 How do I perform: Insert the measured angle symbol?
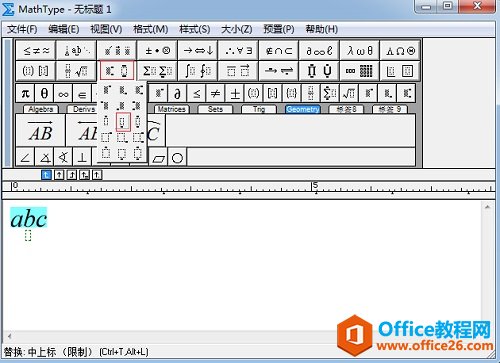(x=44, y=157)
